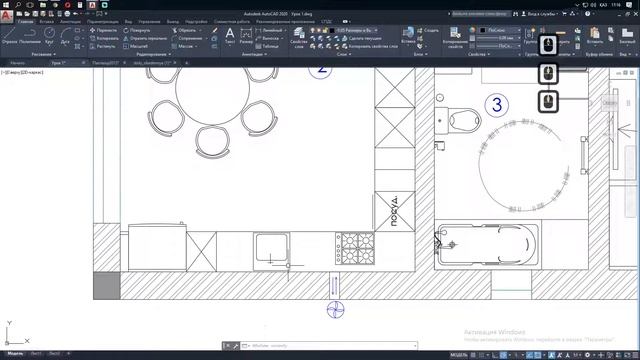This screenshot has height=360, width=640.
Task: Toggle layer freeze sun icon
Action: coord(319,30)
